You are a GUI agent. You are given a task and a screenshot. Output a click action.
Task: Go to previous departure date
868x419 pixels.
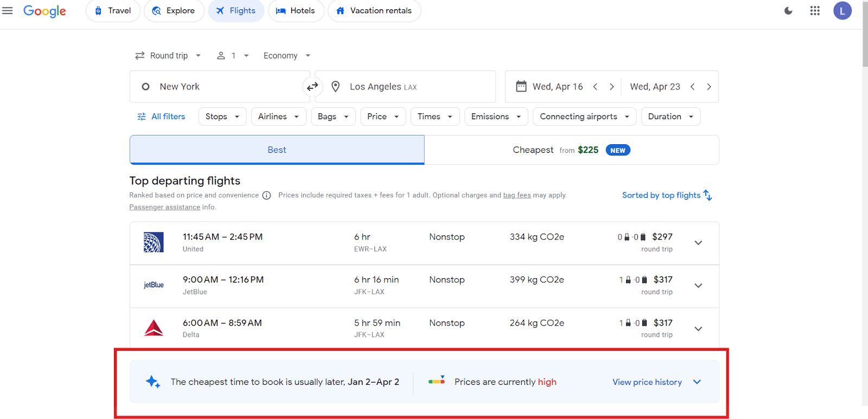[x=595, y=87]
